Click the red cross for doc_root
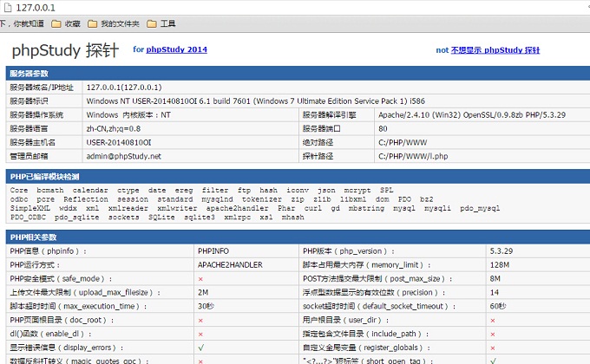590x364 pixels. [200, 321]
